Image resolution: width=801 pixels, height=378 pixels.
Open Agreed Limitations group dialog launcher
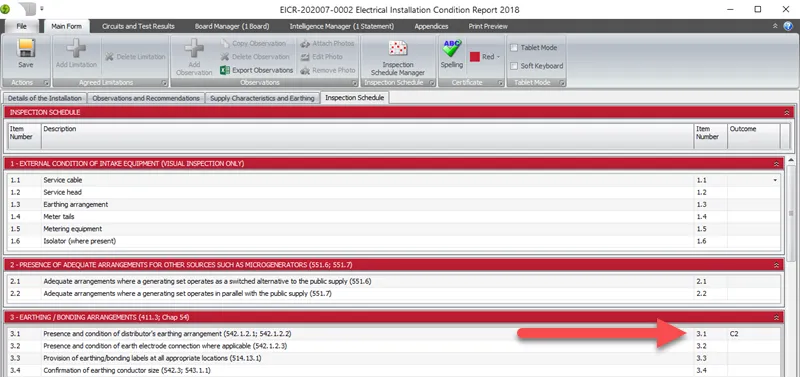point(164,83)
